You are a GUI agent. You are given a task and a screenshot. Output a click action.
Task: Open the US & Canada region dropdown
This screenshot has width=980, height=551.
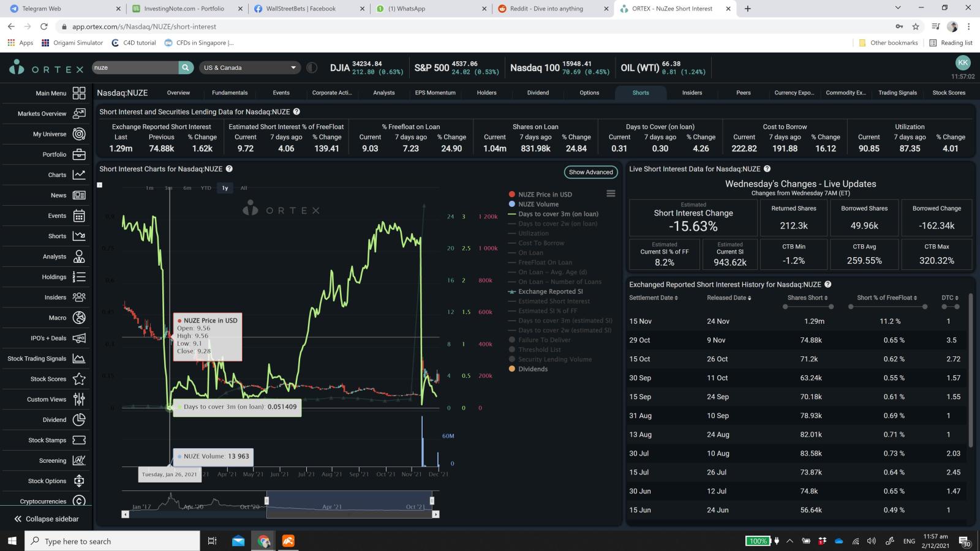click(x=250, y=67)
